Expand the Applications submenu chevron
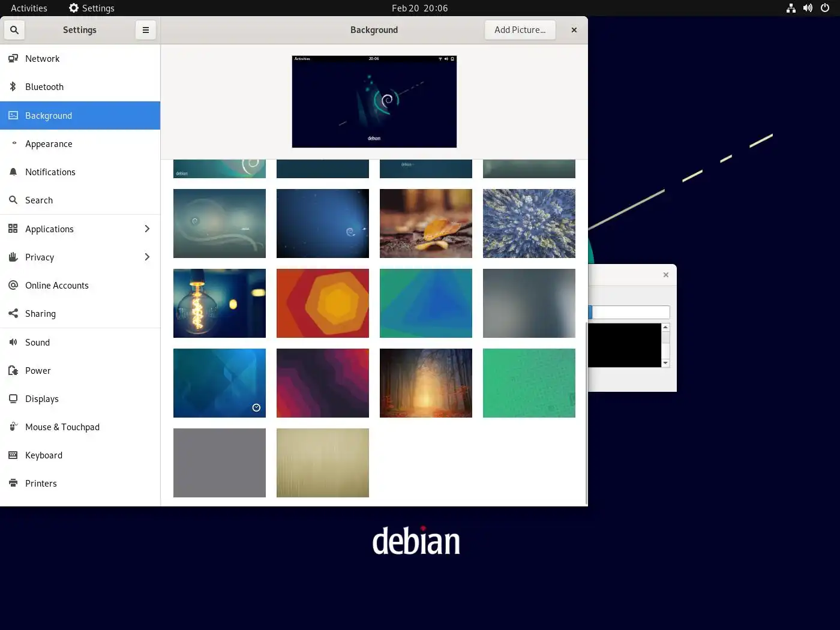 [147, 229]
